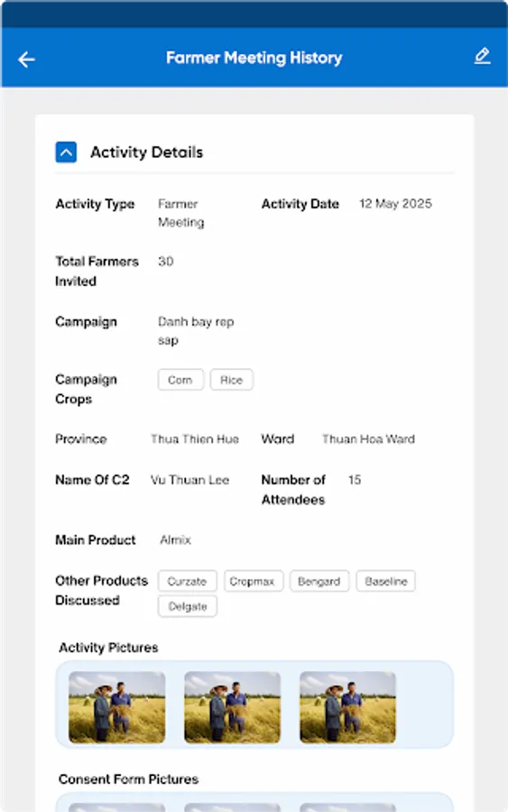Image resolution: width=508 pixels, height=812 pixels.
Task: Click the Farmer Meeting activity type value
Action: click(x=180, y=213)
